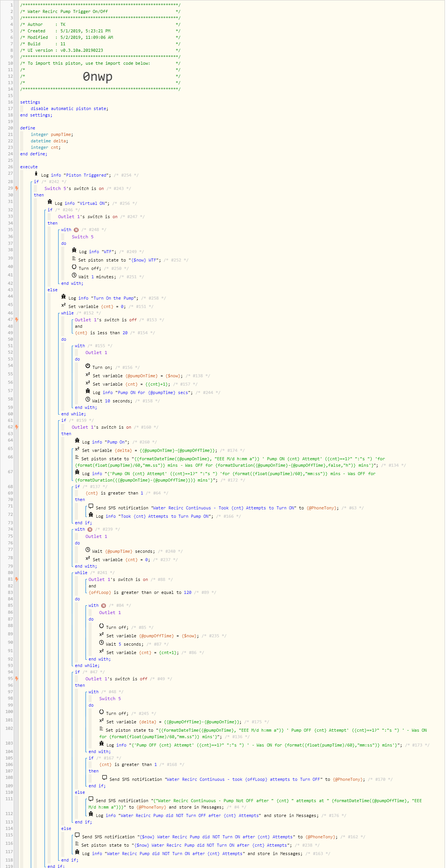Viewport: 448px width, 868px height.
Task: Click the clock icon beside "Wait {@pumpTime} seconds"
Action: 88,550
